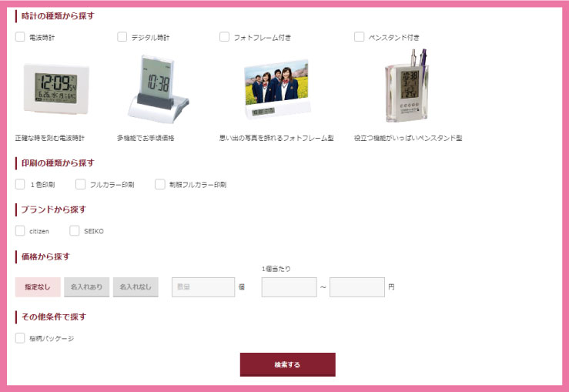This screenshot has height=392, width=569.
Task: Select the 制服フルカラー印刷 checkbox
Action: point(159,184)
